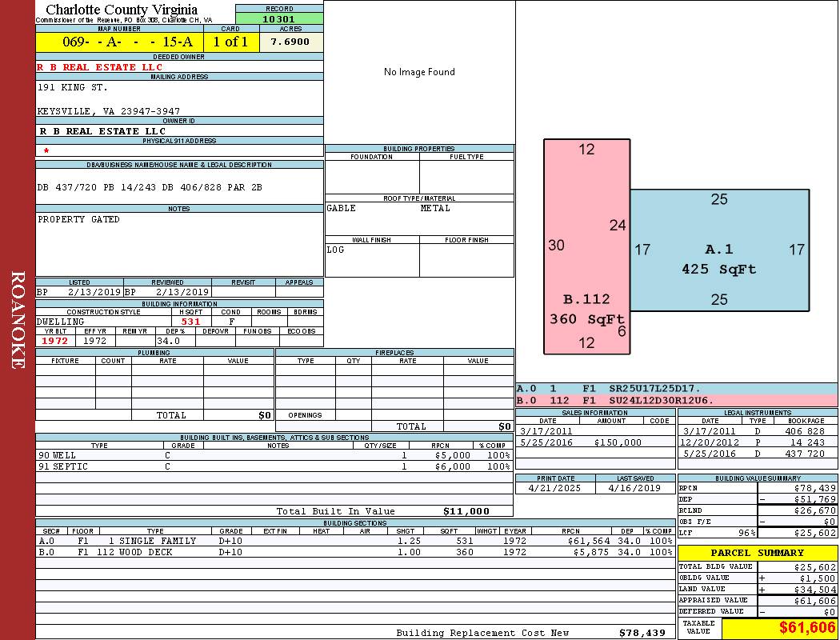This screenshot has width=840, height=640.
Task: Select the yellow map number 069-A-15-A field
Action: pos(118,42)
